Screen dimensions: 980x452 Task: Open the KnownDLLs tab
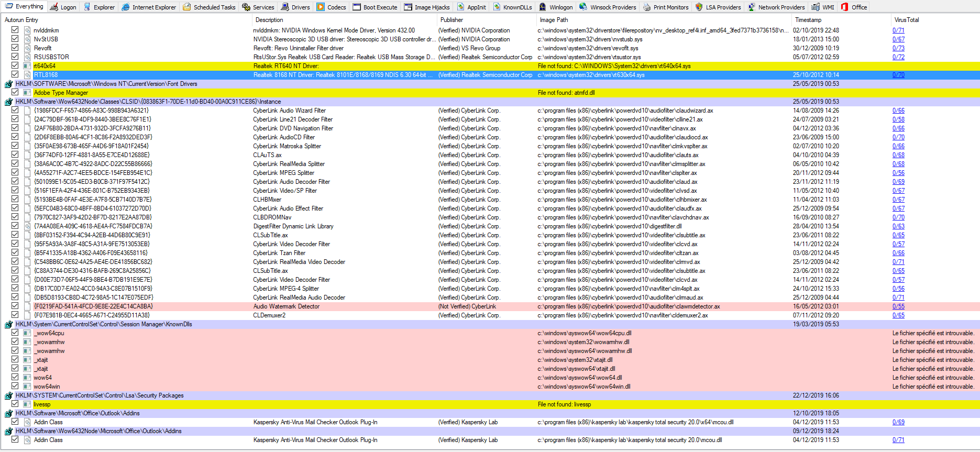click(512, 7)
